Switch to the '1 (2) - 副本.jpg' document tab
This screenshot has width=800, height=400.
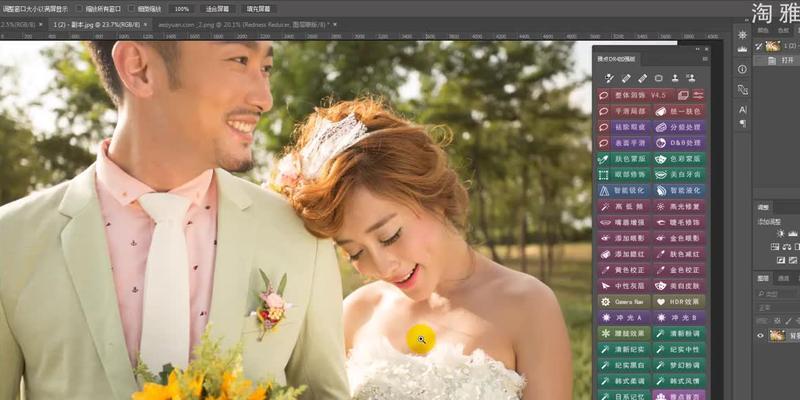(96, 24)
